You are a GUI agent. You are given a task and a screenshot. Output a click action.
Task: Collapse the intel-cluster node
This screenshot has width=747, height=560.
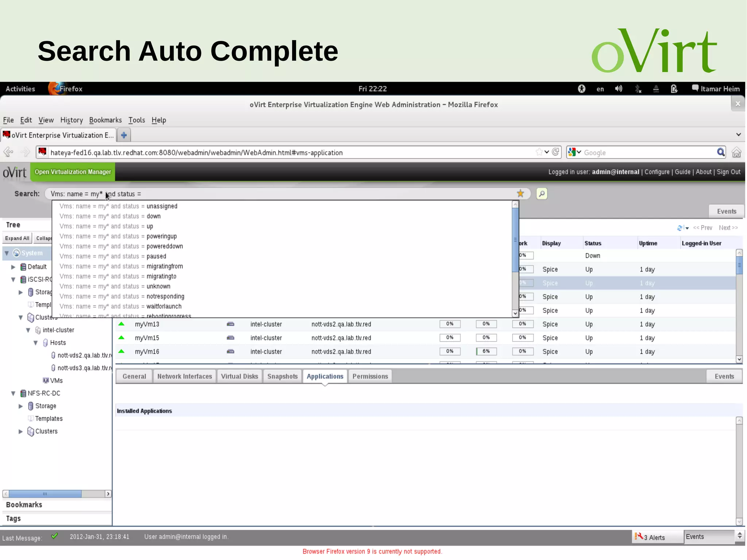[x=28, y=330]
